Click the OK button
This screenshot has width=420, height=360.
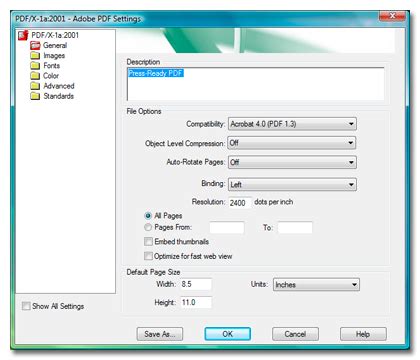pyautogui.click(x=228, y=334)
